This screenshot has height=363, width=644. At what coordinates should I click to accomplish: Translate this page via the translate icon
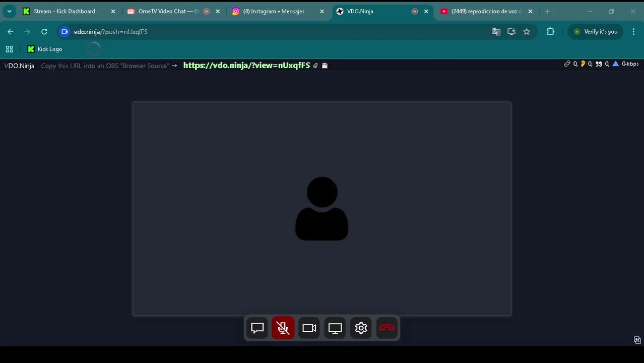[496, 32]
